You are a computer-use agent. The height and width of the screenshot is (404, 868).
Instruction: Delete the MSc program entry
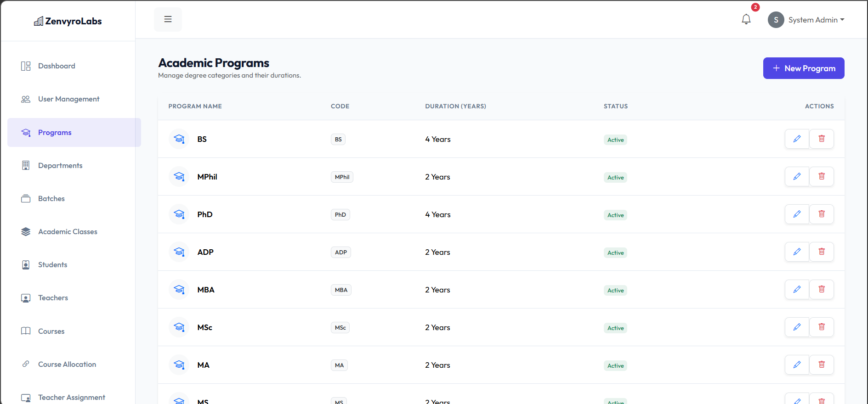click(x=822, y=327)
